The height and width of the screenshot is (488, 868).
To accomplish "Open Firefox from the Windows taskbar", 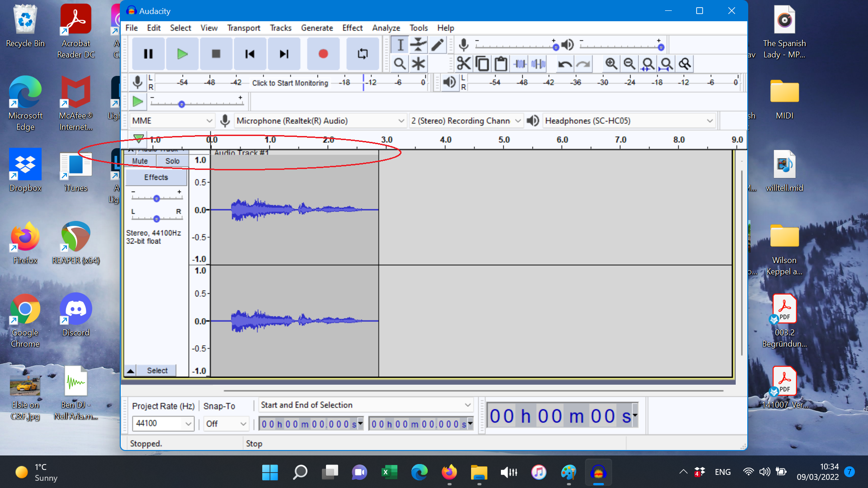I will pyautogui.click(x=449, y=473).
